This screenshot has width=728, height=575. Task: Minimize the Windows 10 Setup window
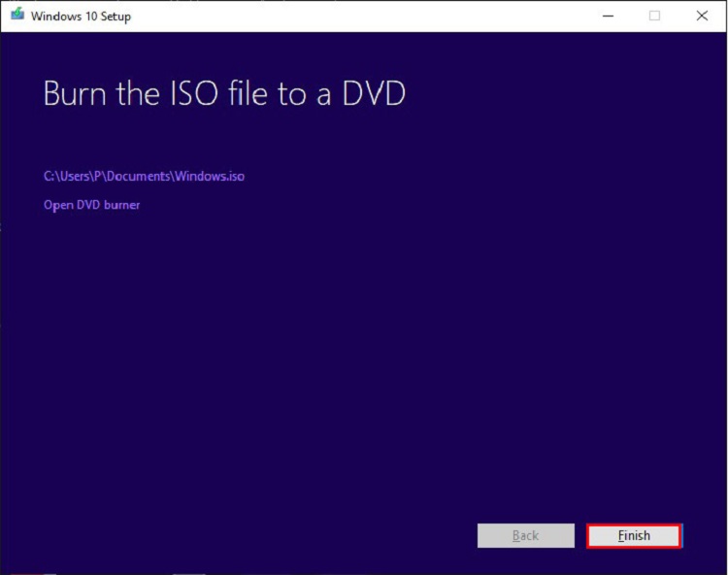[x=608, y=16]
